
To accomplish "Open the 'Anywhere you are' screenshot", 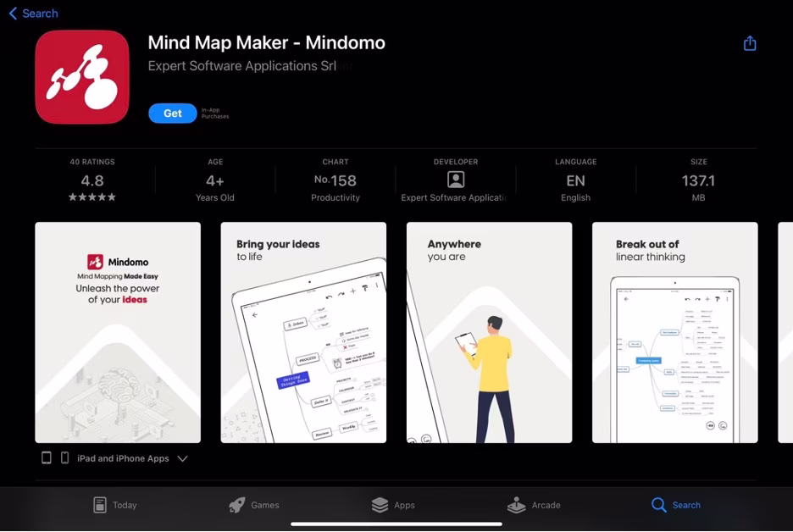I will point(489,332).
